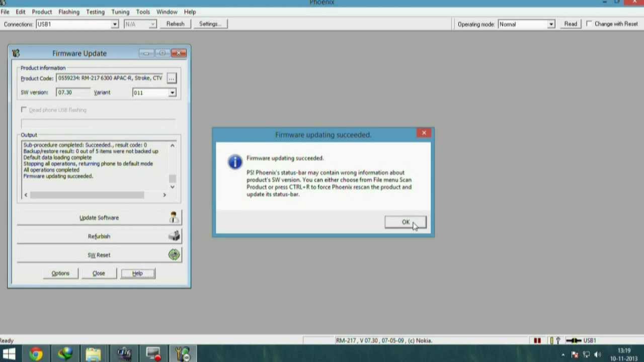644x362 pixels.
Task: Click the browse '...' button beside Product Code
Action: (172, 78)
